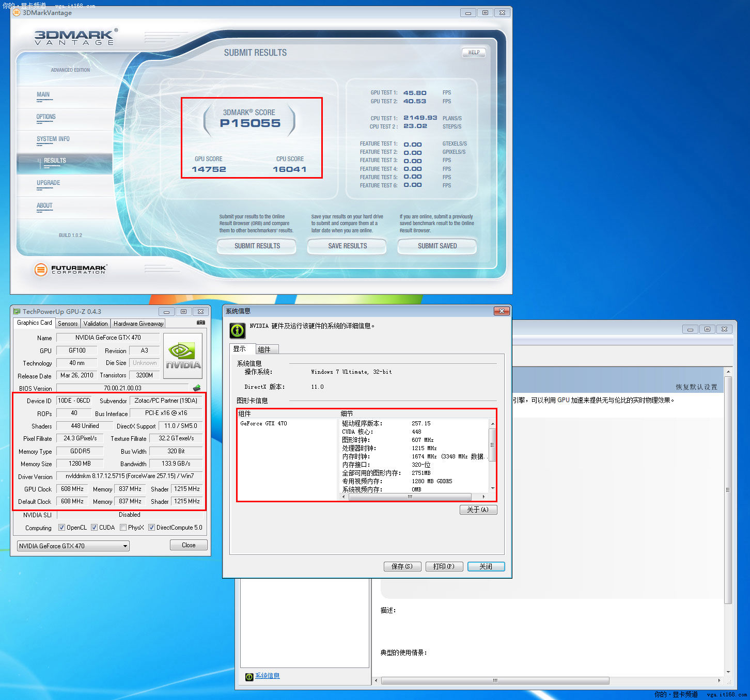This screenshot has height=700, width=750.
Task: Toggle the CUDA checkbox
Action: tap(94, 528)
